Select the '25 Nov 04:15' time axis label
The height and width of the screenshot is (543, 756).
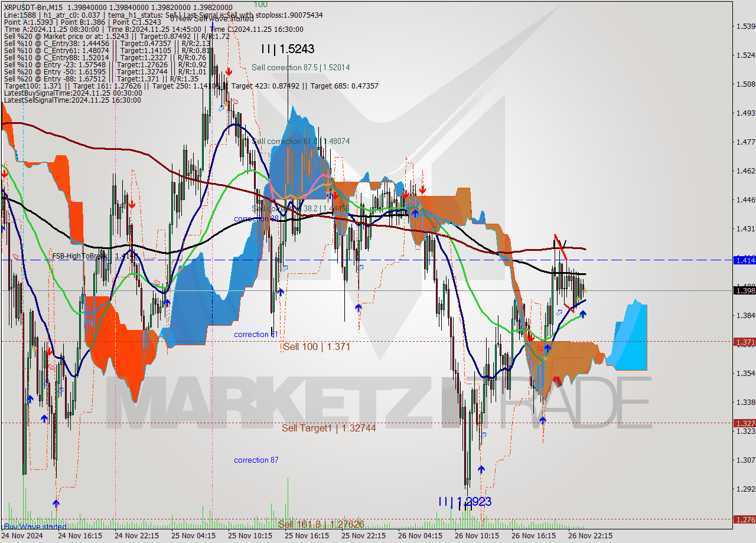click(193, 536)
